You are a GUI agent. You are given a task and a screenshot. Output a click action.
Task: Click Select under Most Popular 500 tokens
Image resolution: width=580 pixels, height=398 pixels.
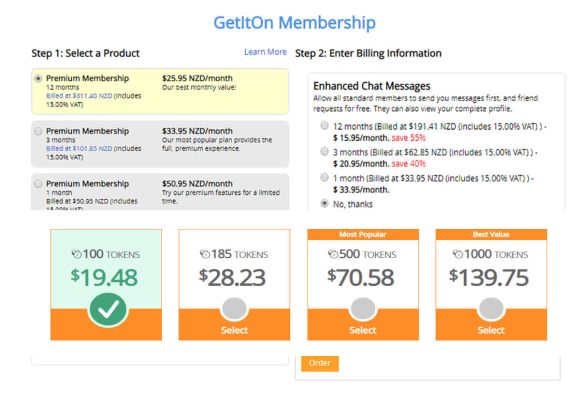pos(362,330)
